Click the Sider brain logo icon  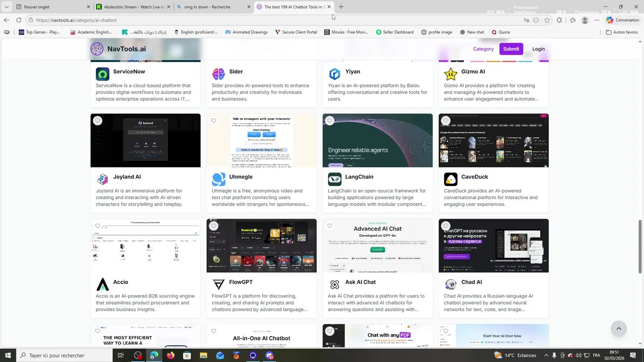click(x=219, y=74)
